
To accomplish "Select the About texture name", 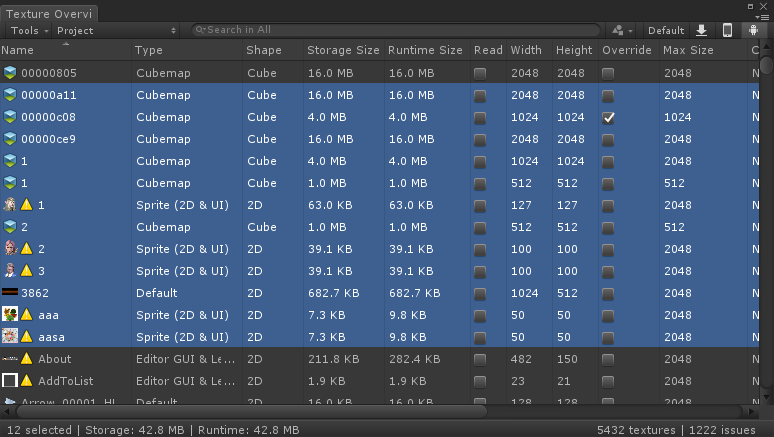I will (x=55, y=359).
